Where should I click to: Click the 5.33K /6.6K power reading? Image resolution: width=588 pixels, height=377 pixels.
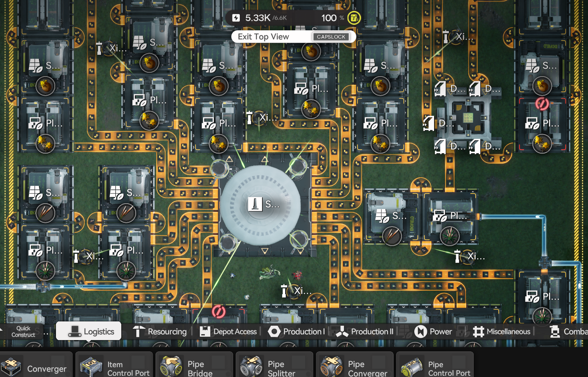pyautogui.click(x=266, y=18)
